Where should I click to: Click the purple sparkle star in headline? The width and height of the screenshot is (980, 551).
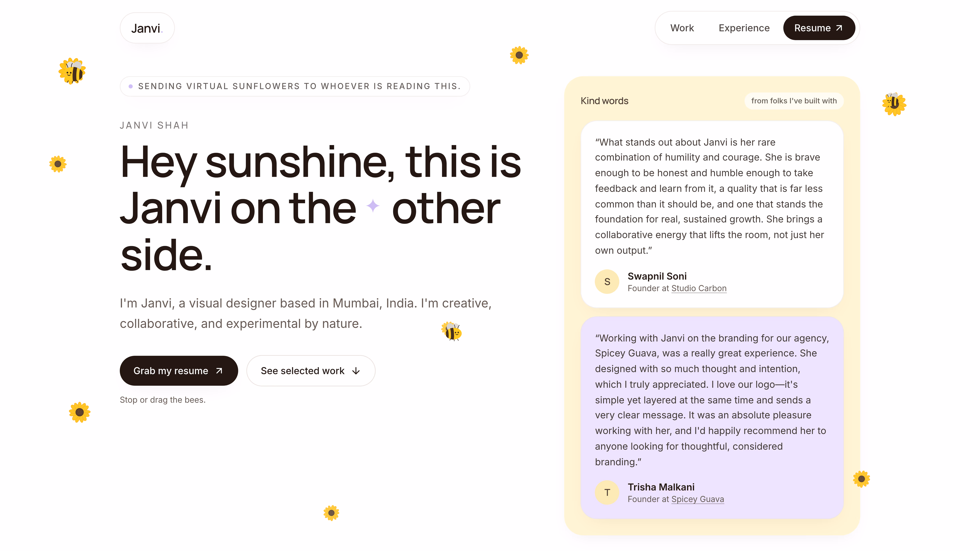373,206
